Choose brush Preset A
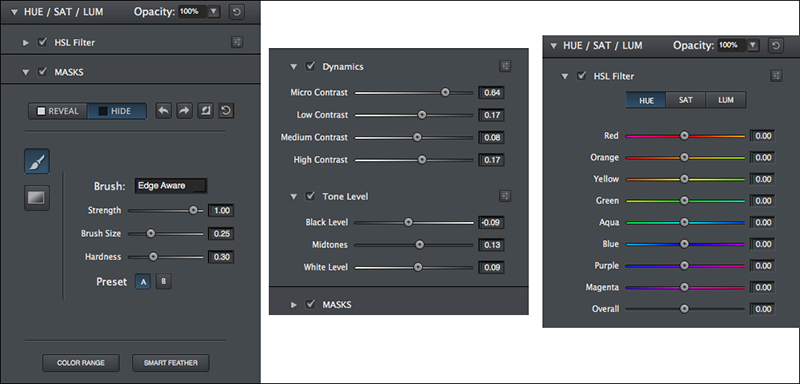800x384 pixels. (143, 281)
